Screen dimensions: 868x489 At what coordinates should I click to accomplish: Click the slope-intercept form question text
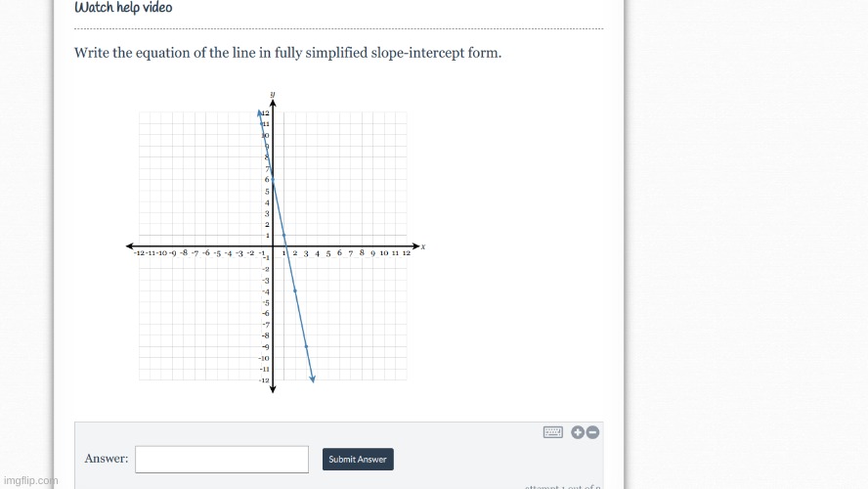pyautogui.click(x=287, y=53)
